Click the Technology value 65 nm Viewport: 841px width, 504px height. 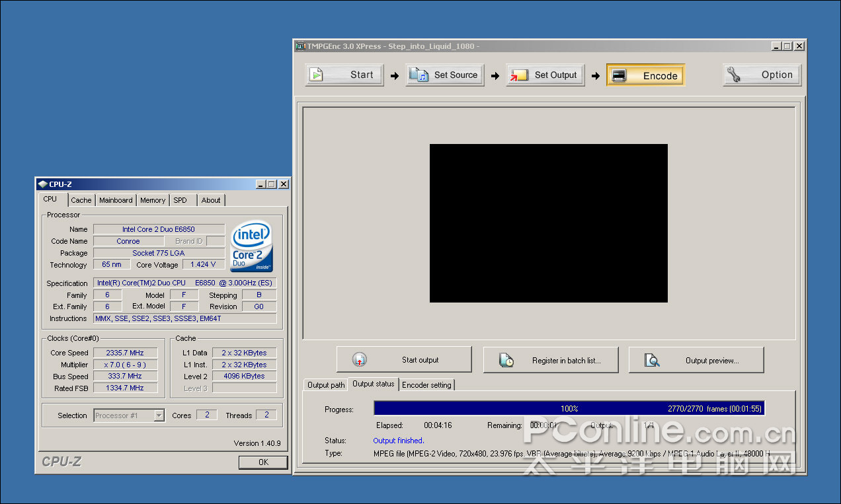point(111,265)
